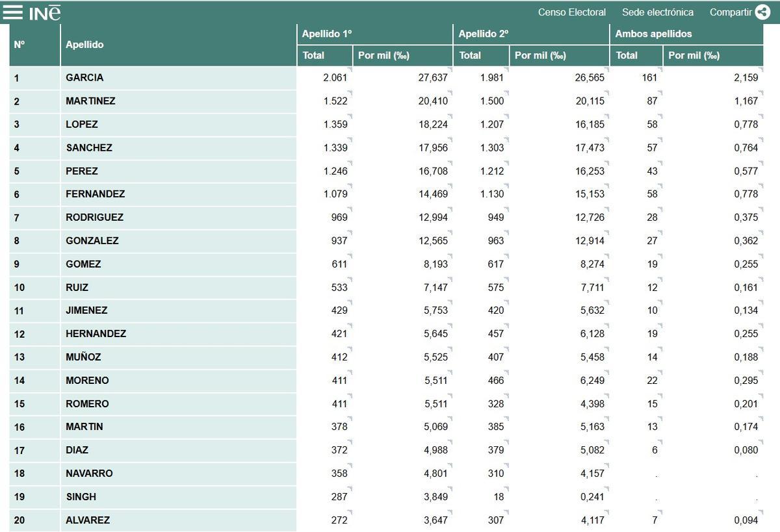Screen dimensions: 780x532
Task: Open the Censo Electoral link
Action: (x=571, y=12)
